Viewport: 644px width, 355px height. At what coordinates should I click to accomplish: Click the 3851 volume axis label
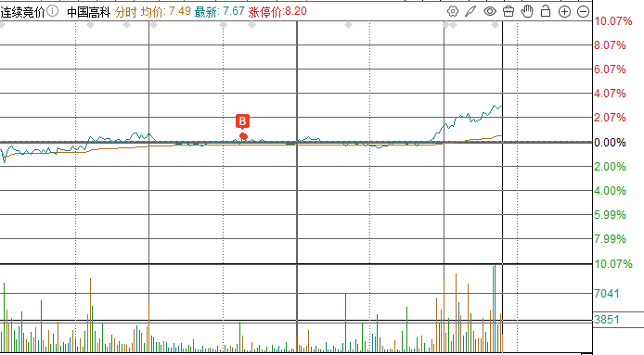tap(607, 319)
